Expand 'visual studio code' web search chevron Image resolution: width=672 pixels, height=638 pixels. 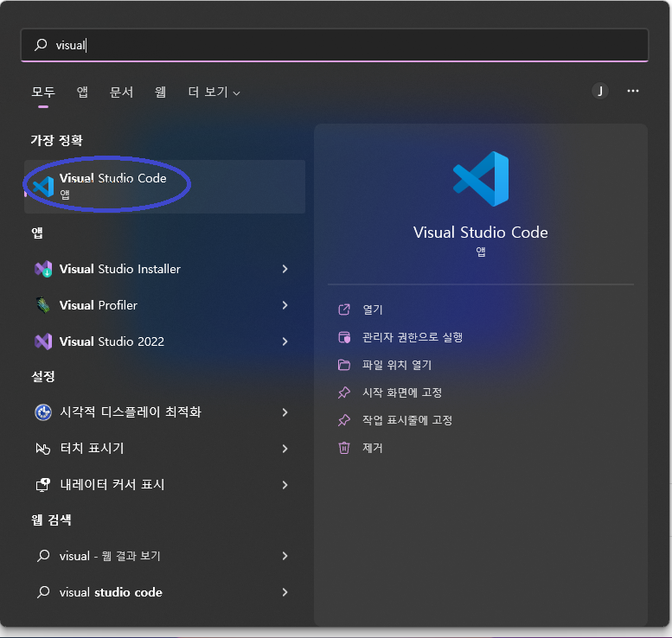[285, 592]
